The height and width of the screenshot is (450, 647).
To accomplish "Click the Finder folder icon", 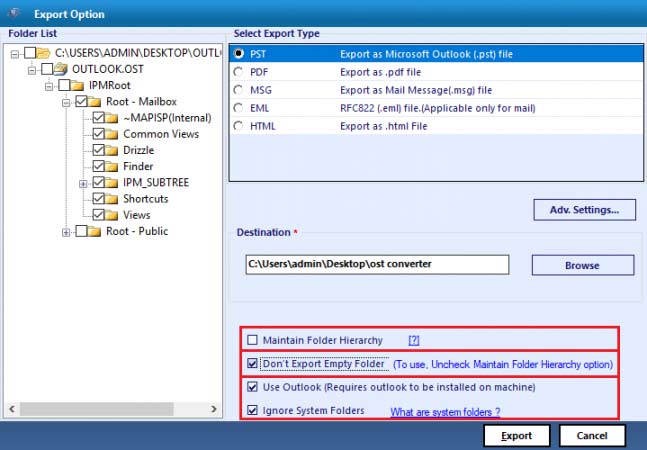I will [x=111, y=166].
